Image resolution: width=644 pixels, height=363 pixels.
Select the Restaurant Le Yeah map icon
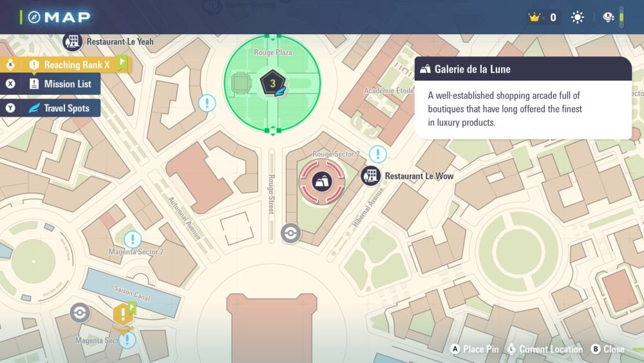[x=73, y=41]
